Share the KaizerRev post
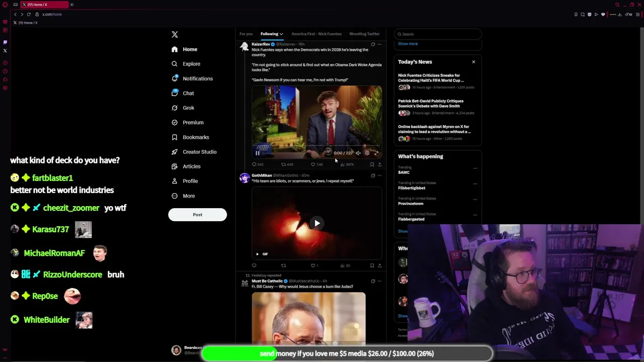The height and width of the screenshot is (362, 644). tap(379, 164)
